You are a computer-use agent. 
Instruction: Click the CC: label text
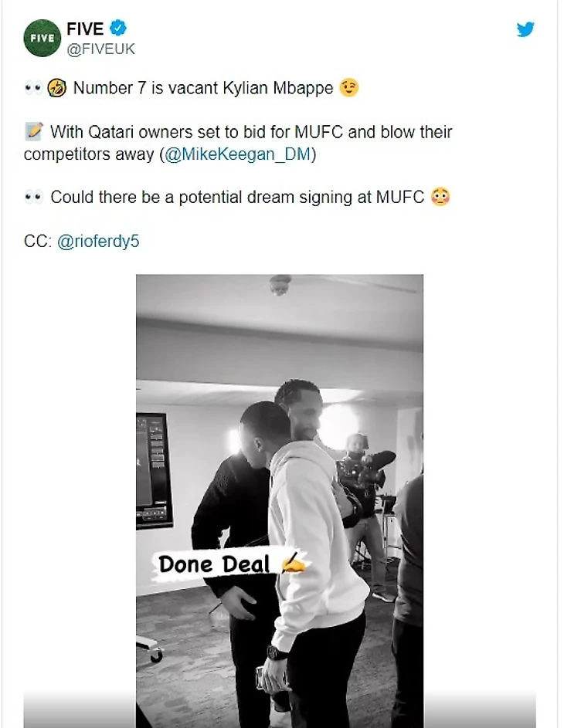click(x=38, y=242)
